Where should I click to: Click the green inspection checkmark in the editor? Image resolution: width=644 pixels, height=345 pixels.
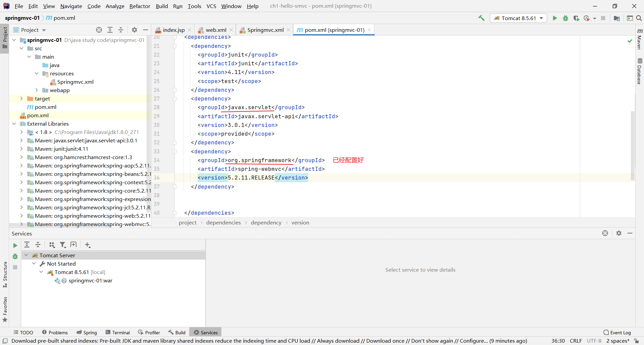tap(630, 41)
